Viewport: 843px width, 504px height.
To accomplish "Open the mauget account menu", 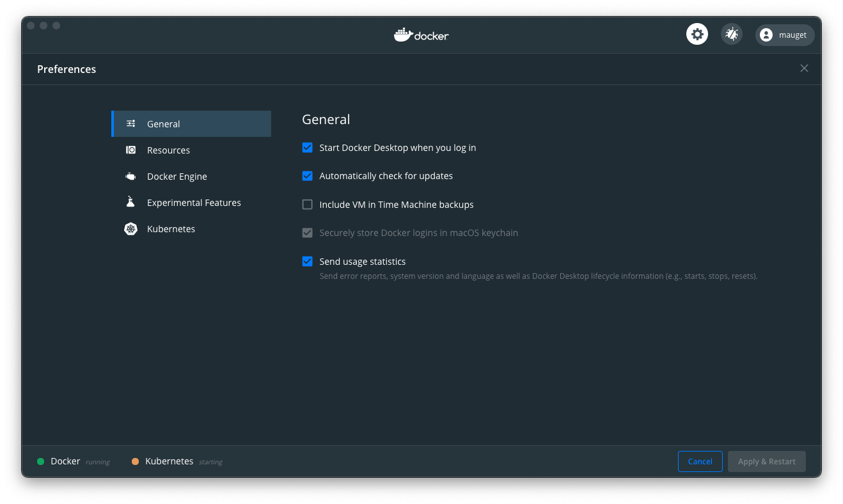I will pyautogui.click(x=785, y=35).
